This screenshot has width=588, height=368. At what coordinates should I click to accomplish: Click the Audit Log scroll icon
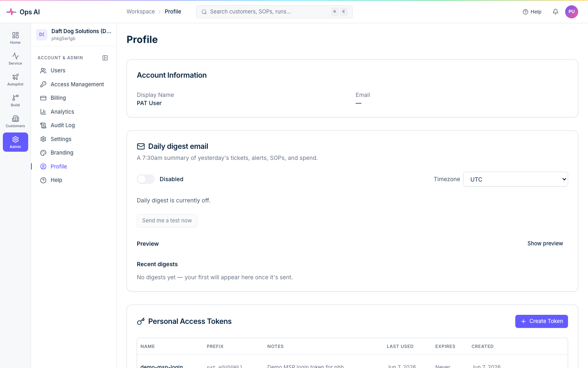click(x=43, y=126)
